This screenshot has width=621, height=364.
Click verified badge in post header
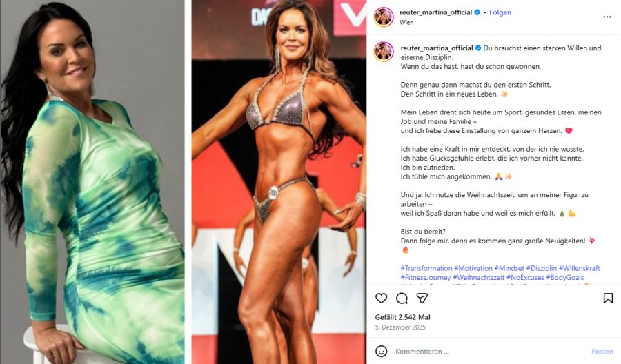(477, 12)
